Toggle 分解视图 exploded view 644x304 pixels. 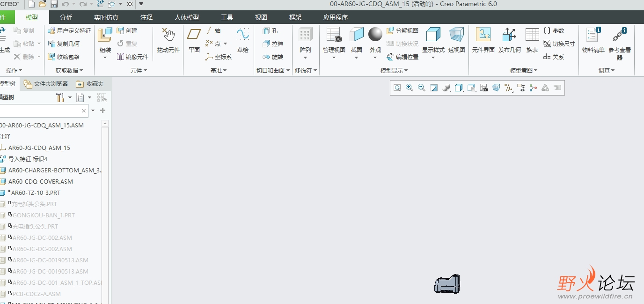point(402,30)
